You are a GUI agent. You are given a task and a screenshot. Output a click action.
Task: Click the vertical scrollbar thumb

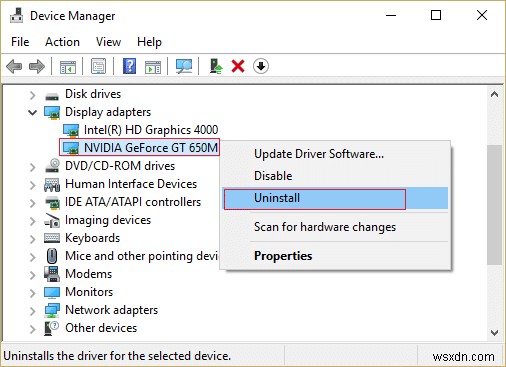point(494,205)
